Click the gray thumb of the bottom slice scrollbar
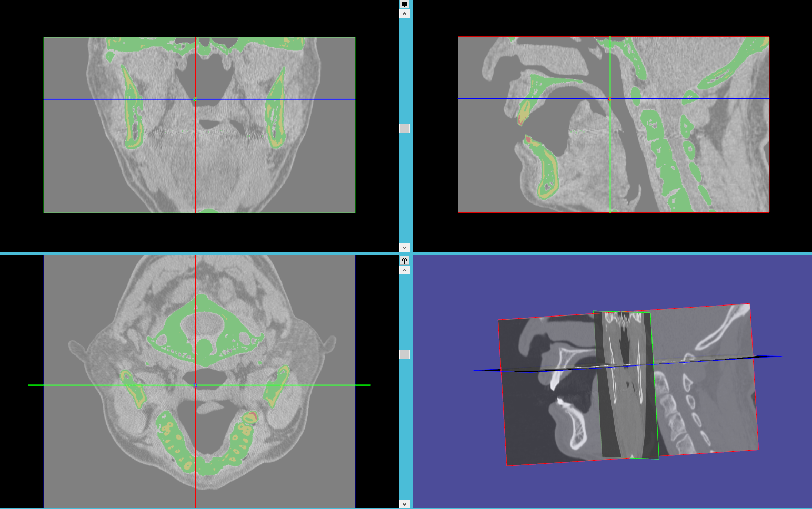 coord(404,354)
